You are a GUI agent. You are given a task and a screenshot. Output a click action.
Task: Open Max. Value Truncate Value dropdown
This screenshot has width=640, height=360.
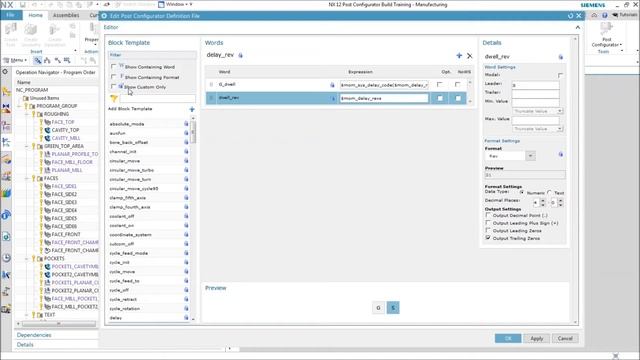[x=538, y=129]
